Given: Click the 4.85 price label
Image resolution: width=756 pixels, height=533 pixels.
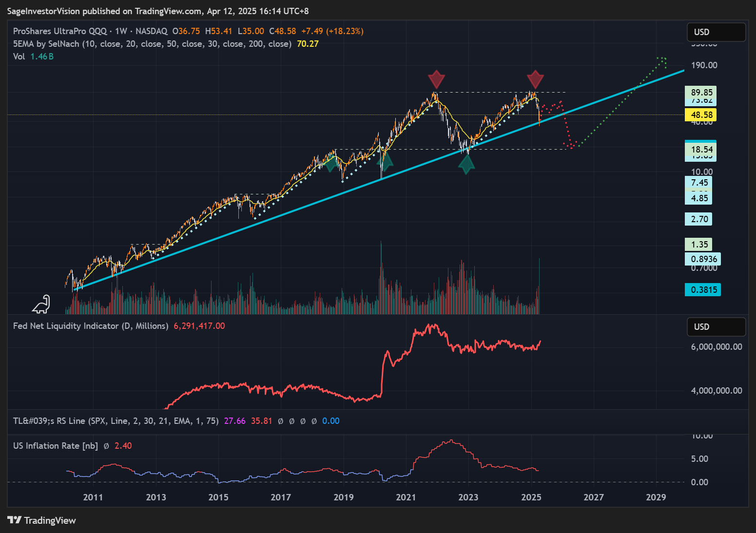Looking at the screenshot, I should 698,198.
